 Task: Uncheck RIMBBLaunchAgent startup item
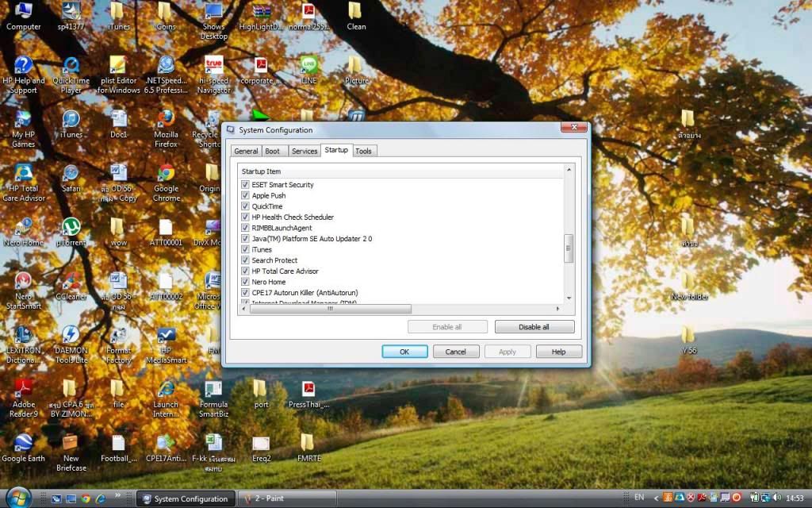[x=246, y=228]
